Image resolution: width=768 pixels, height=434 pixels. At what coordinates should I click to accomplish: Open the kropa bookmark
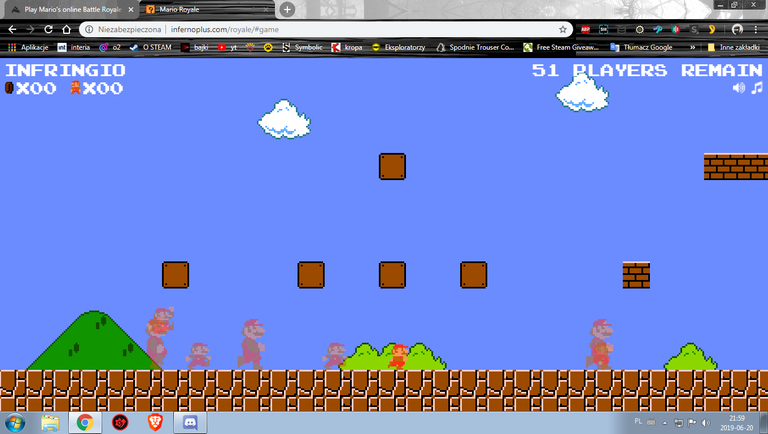[347, 47]
